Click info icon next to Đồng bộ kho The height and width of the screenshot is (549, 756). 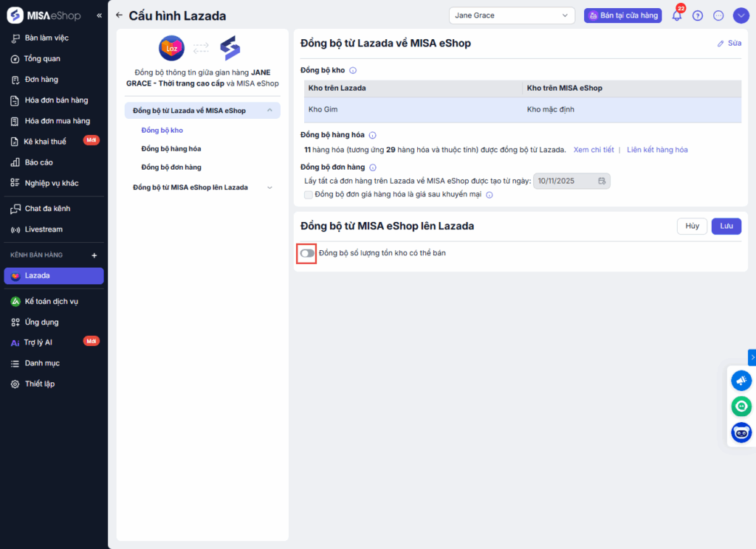coord(353,70)
